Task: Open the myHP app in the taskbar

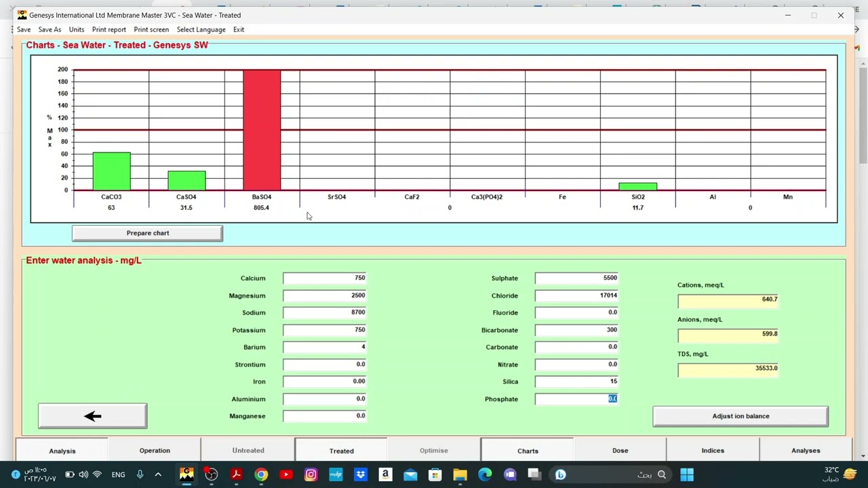Action: coord(336,474)
